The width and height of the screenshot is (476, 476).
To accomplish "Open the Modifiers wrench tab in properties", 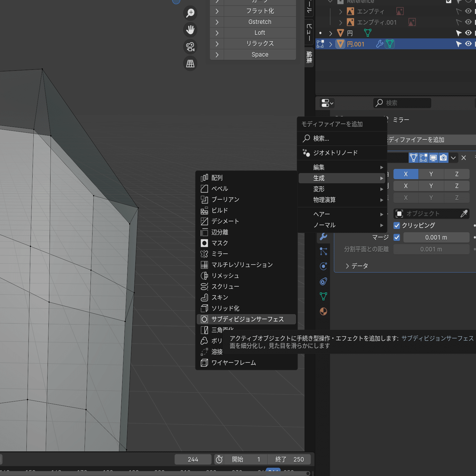I will 323,236.
